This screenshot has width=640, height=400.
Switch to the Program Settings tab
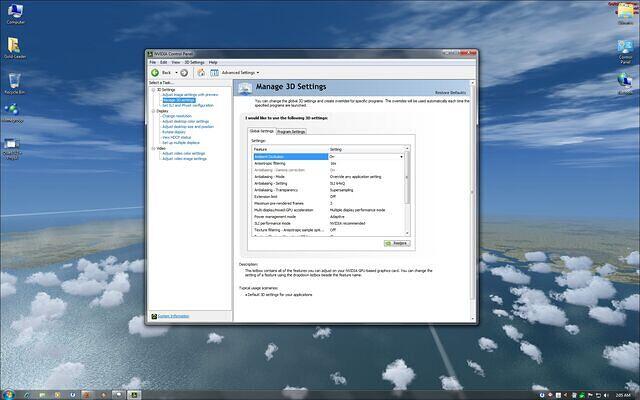[x=291, y=131]
